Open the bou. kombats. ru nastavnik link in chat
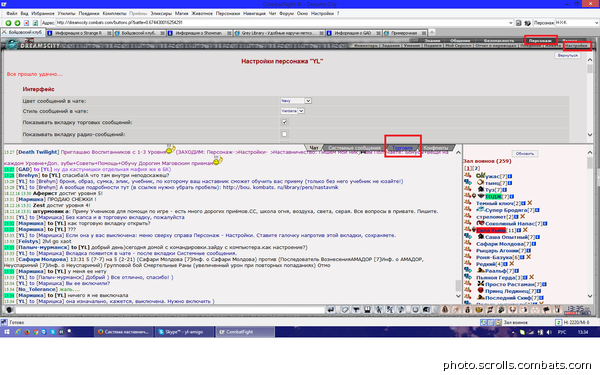Viewport: 600px width, 375px height. pyautogui.click(x=280, y=187)
